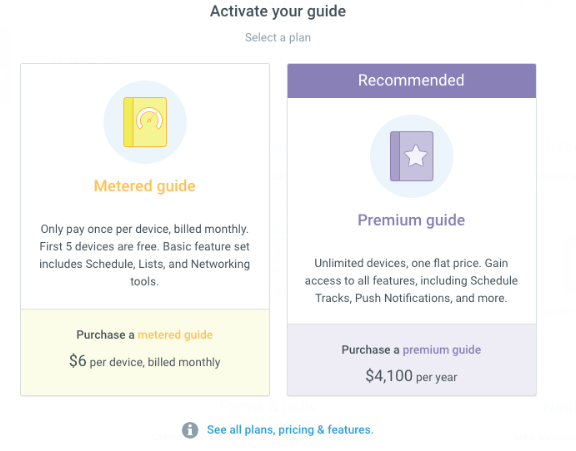Screen dimensions: 576x451
Task: Click the premium guide description text
Action: [411, 281]
